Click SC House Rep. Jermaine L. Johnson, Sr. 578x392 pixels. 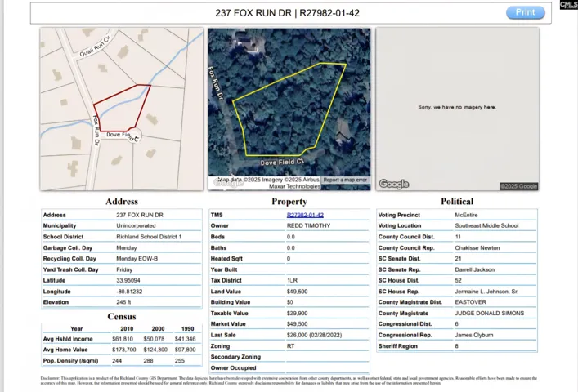point(486,292)
